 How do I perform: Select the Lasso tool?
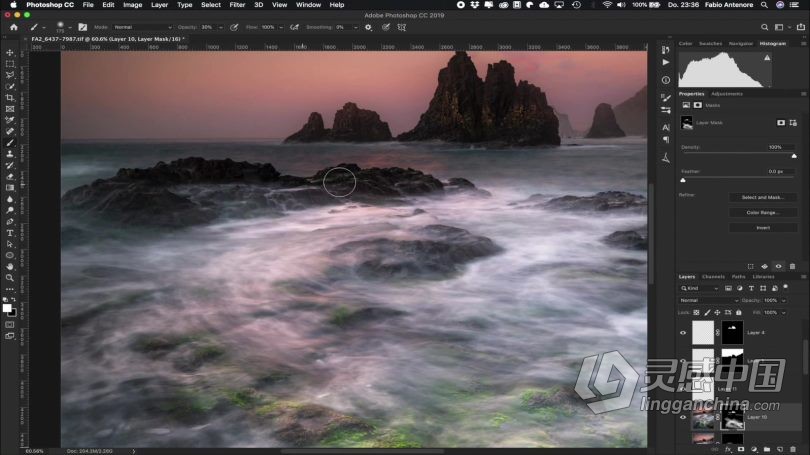tap(10, 75)
